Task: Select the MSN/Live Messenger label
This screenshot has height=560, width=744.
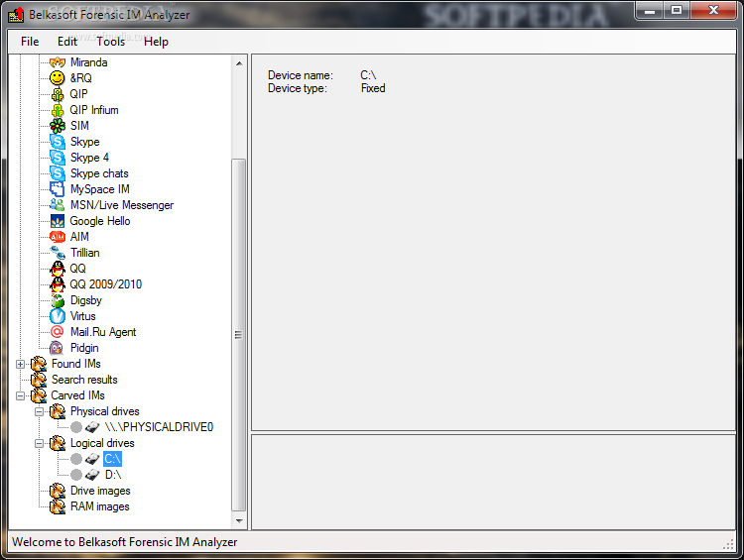Action: point(122,205)
